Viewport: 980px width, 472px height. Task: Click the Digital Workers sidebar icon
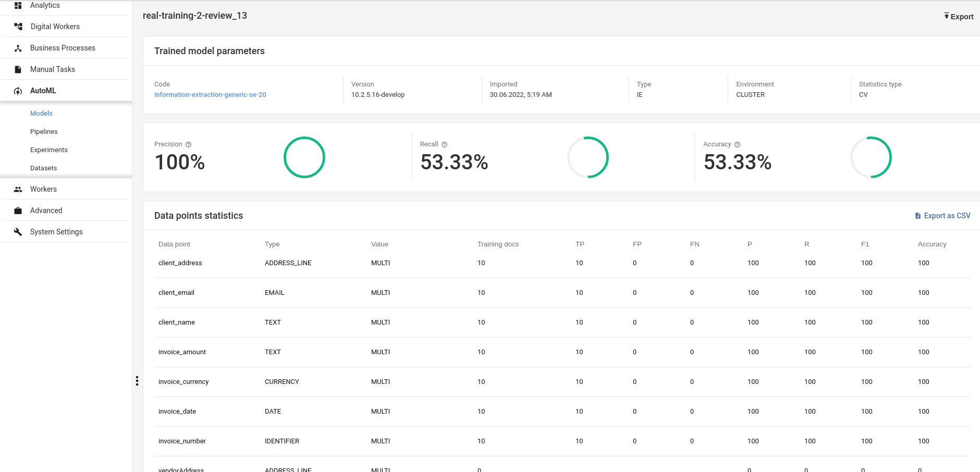pyautogui.click(x=18, y=27)
